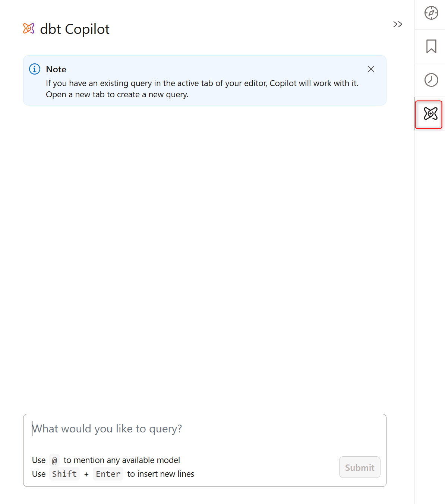Open the compass explore panel icon
445x504 pixels.
coord(431,13)
